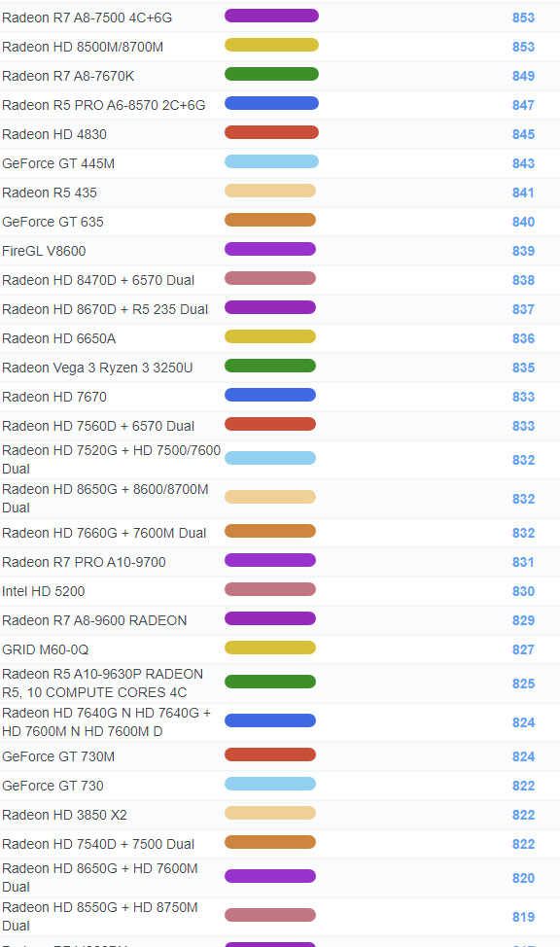This screenshot has height=947, width=560.
Task: Click the Radeon HD 7670 name
Action: 54,397
